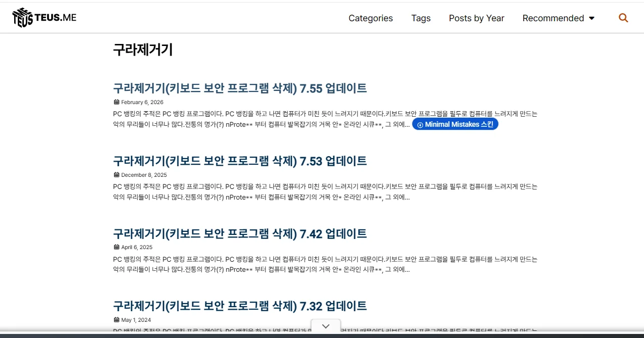Click the calendar icon beside December 8, 2025
644x338 pixels.
(116, 175)
